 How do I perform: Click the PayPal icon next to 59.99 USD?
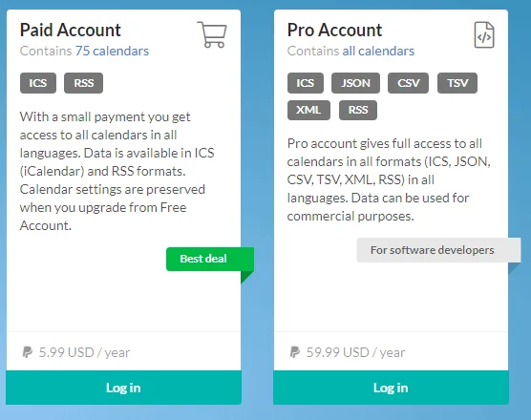click(294, 352)
